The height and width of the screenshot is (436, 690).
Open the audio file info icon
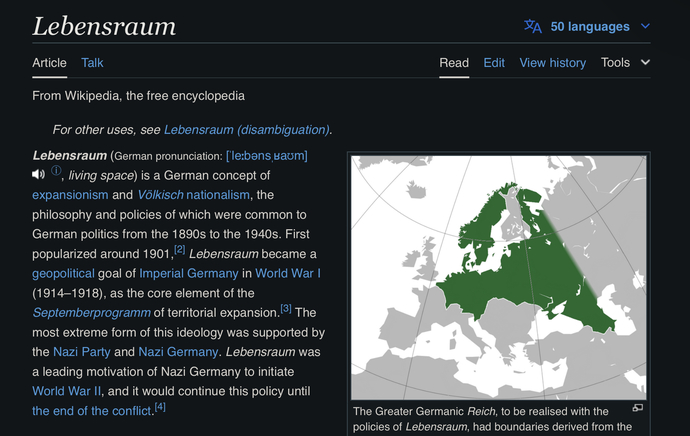coord(56,171)
